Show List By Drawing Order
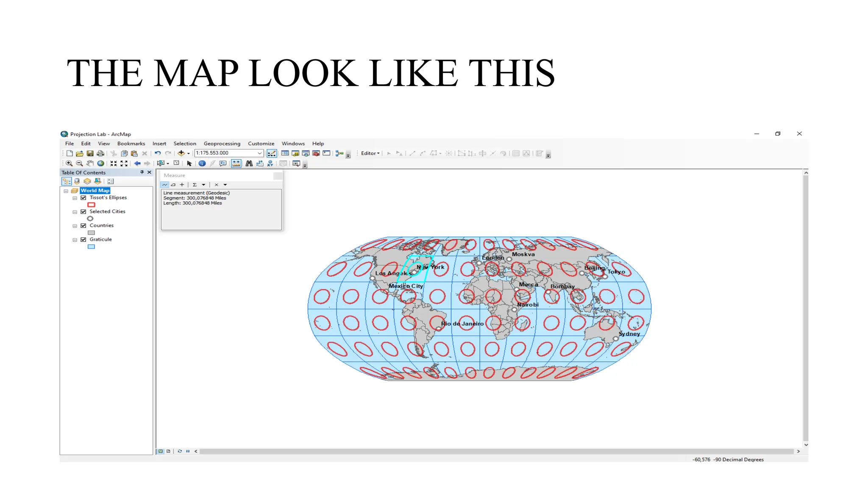This screenshot has height=488, width=868. pos(67,181)
